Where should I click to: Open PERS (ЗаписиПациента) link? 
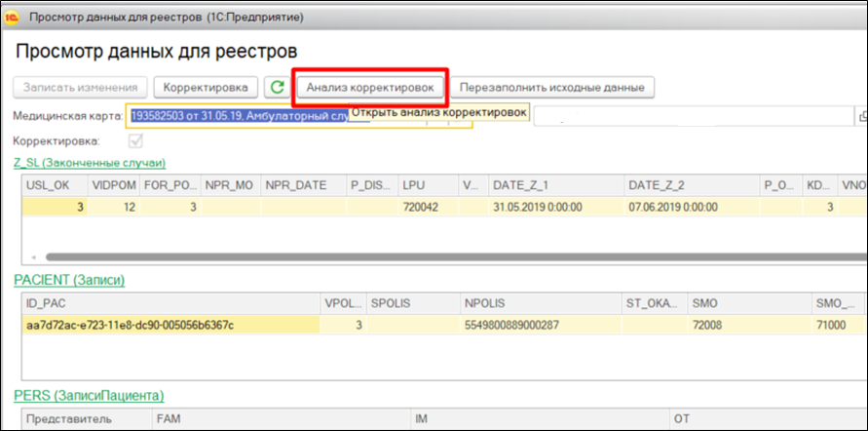[x=88, y=395]
